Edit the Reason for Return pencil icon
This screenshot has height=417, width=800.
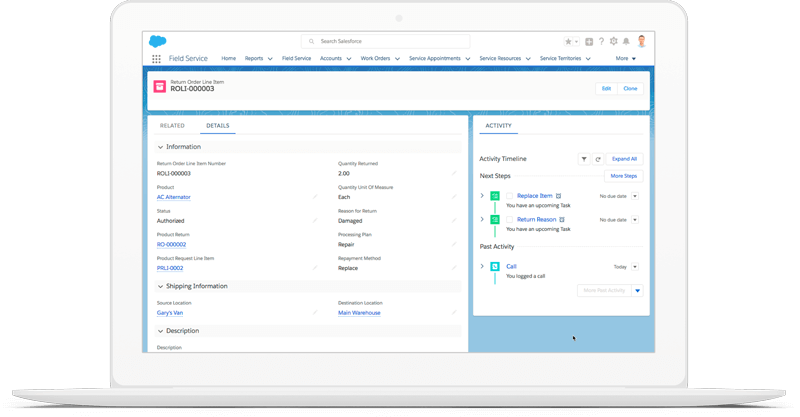(x=454, y=220)
